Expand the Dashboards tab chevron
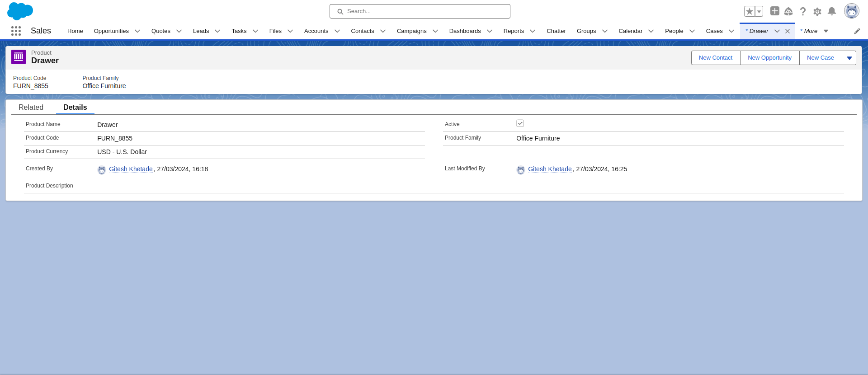 point(490,31)
